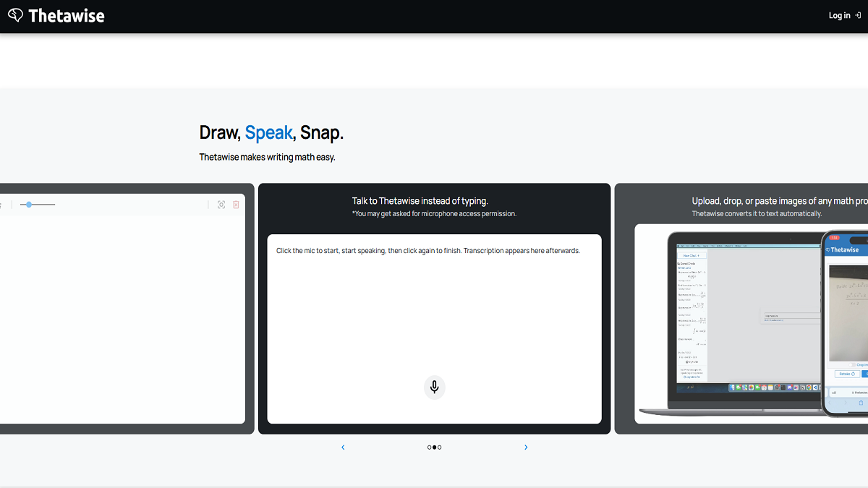
Task: Clear the canvas using the red delete icon
Action: point(236,205)
